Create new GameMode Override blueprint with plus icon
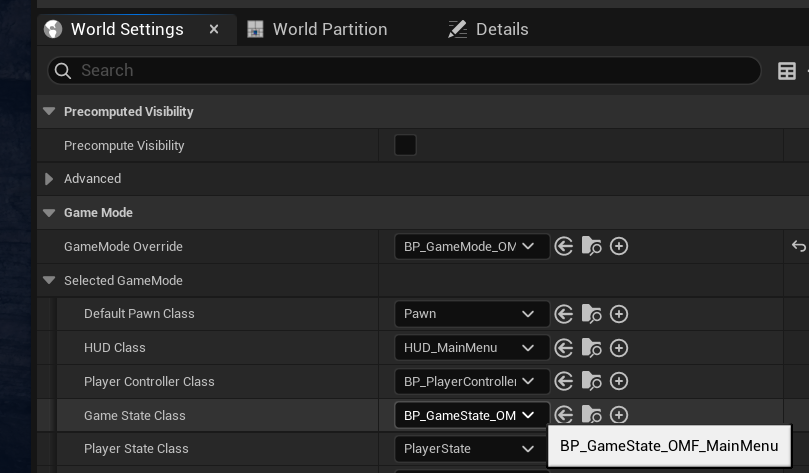Viewport: 809px width, 473px height. [619, 247]
